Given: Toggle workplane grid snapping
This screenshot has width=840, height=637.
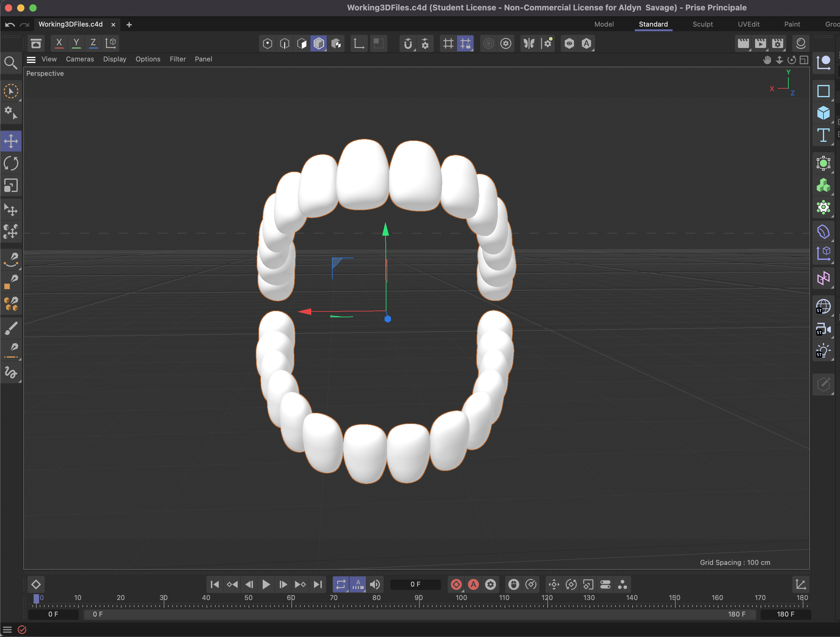Looking at the screenshot, I should tap(465, 43).
